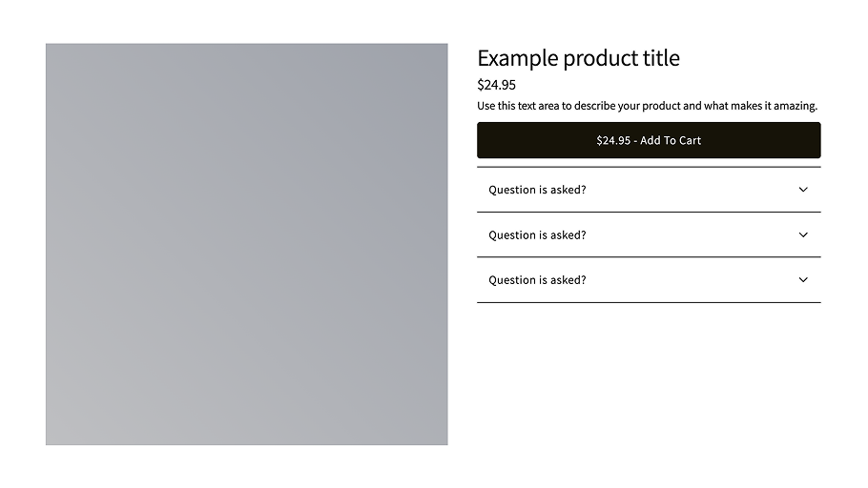Image resolution: width=868 pixels, height=488 pixels.
Task: Click the word "asked?" in the second accordion
Action: click(568, 235)
